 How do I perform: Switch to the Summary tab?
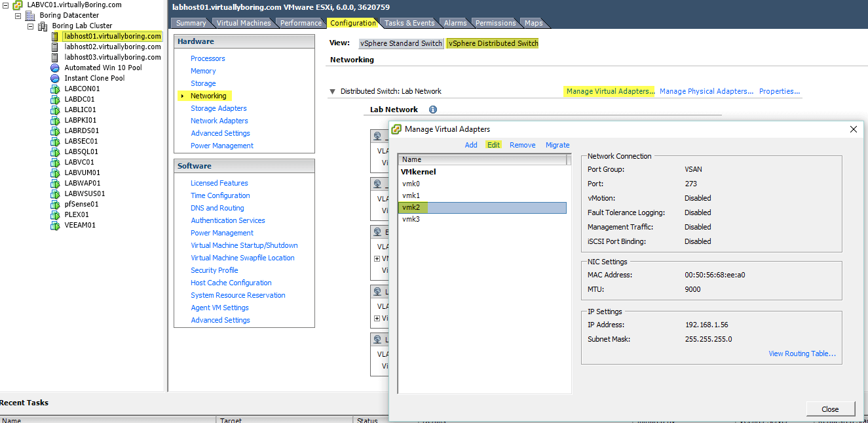(191, 23)
